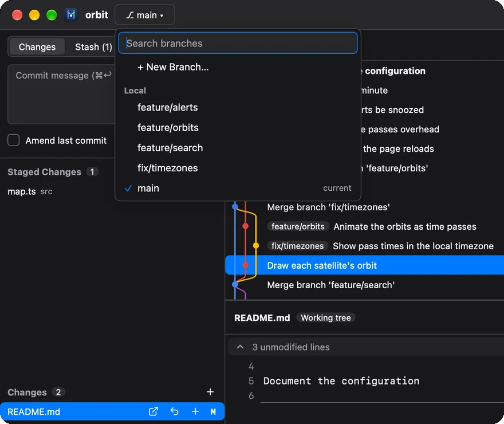Viewport: 504px width, 424px height.
Task: Click diff line 5 Document the configuration
Action: [x=341, y=381]
